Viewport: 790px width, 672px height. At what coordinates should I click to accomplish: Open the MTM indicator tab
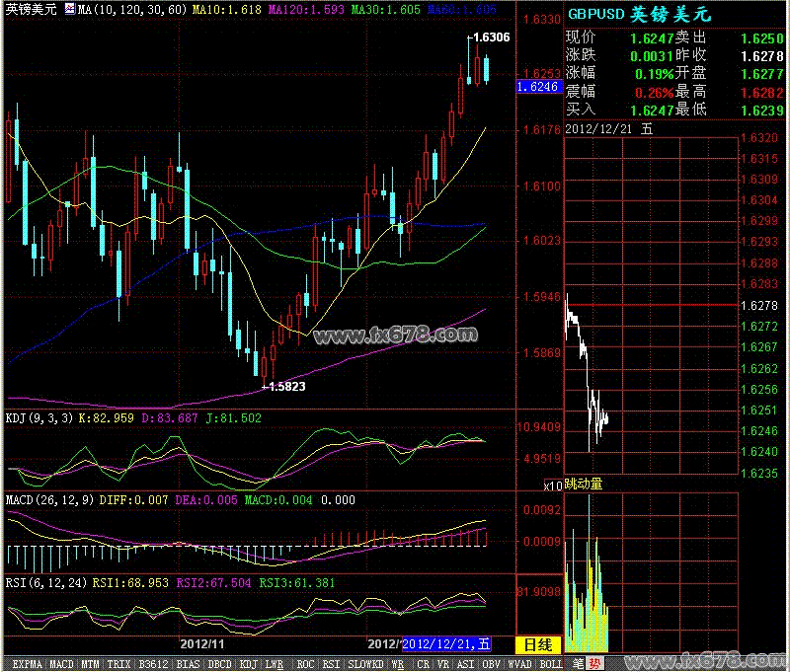[90, 664]
